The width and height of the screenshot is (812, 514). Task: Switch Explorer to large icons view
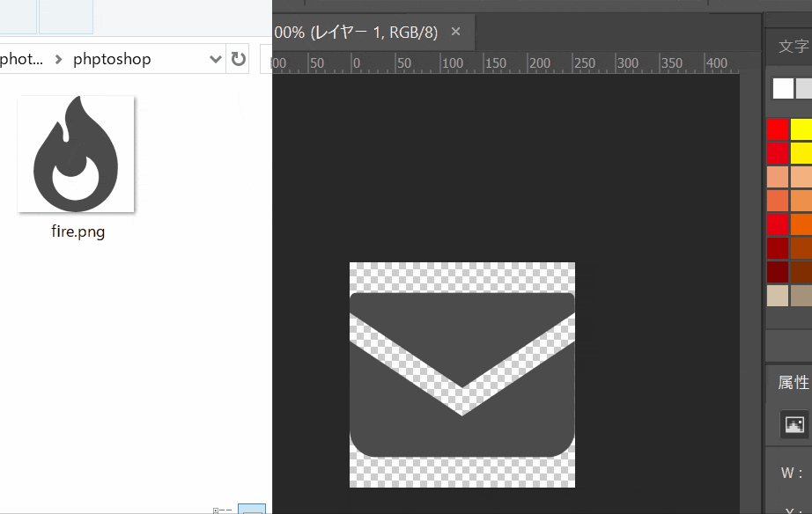tap(252, 510)
